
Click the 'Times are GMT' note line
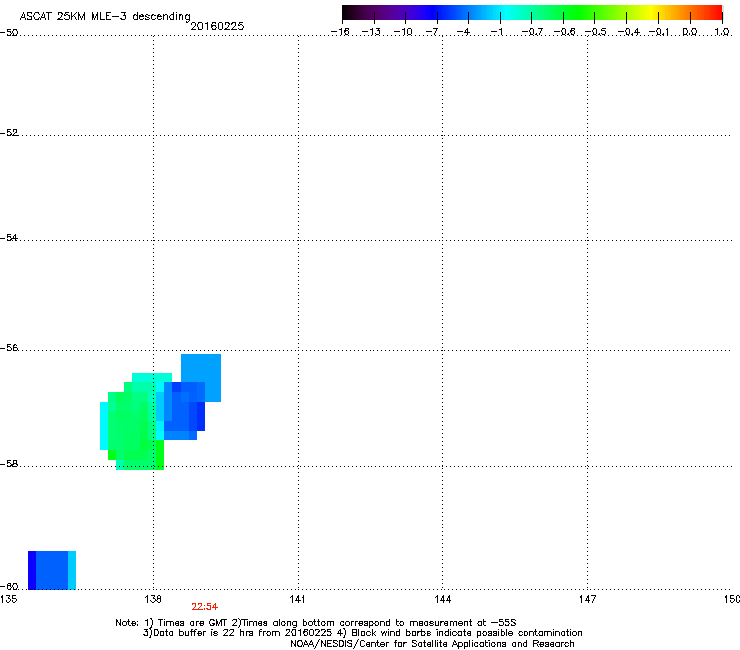point(316,623)
